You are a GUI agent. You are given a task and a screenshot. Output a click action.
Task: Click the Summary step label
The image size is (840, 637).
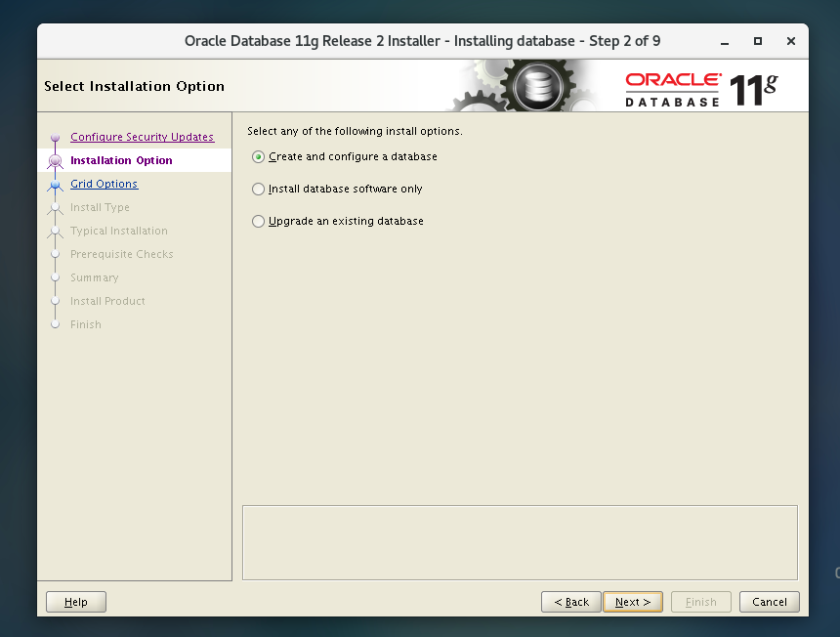[x=95, y=277]
